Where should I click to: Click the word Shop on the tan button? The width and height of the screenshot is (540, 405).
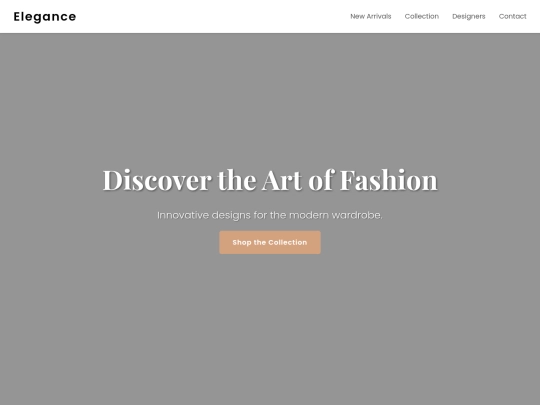(242, 242)
